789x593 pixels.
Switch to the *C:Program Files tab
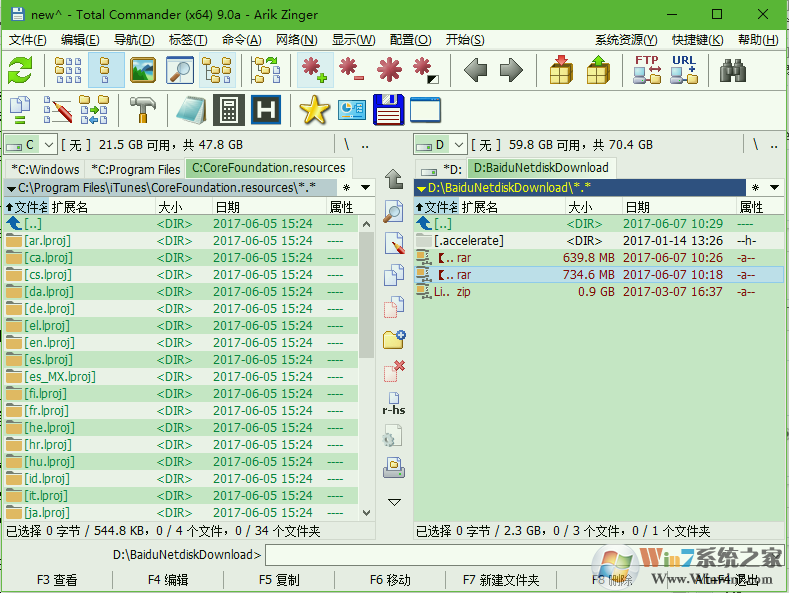pos(135,169)
